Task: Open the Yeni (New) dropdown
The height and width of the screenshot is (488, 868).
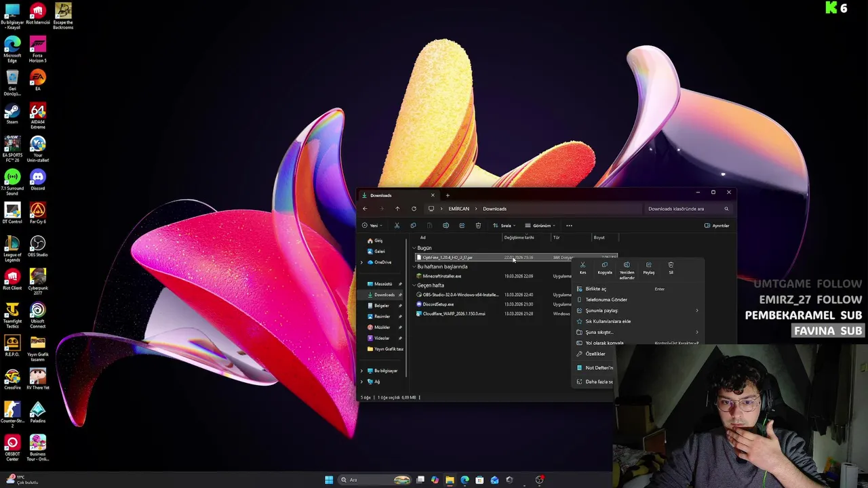Action: [x=371, y=226]
